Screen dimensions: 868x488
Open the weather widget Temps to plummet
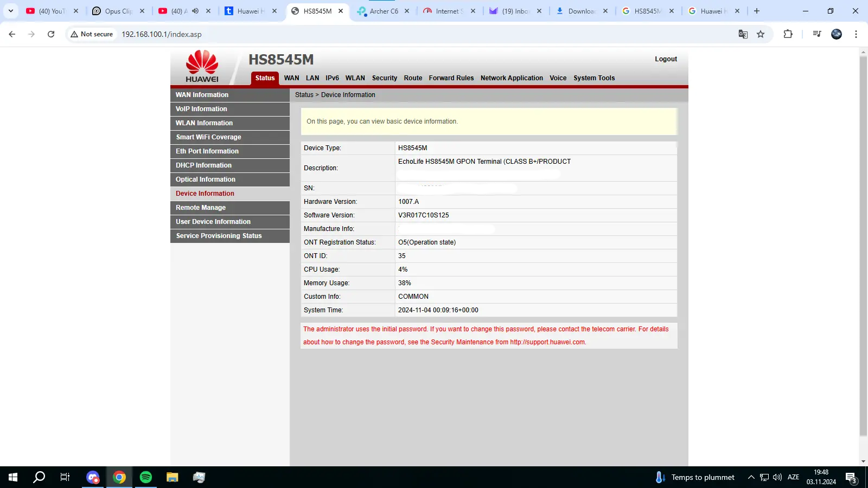(695, 477)
